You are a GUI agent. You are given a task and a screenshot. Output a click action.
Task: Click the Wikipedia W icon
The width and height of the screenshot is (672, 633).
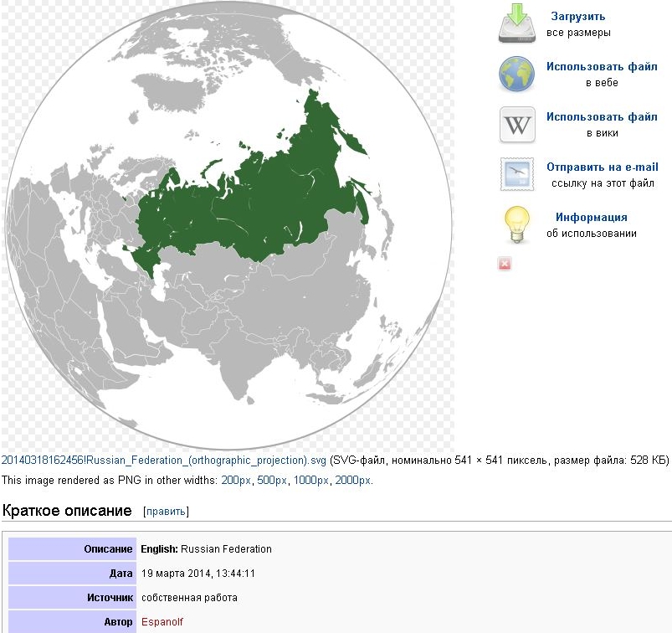coord(516,125)
